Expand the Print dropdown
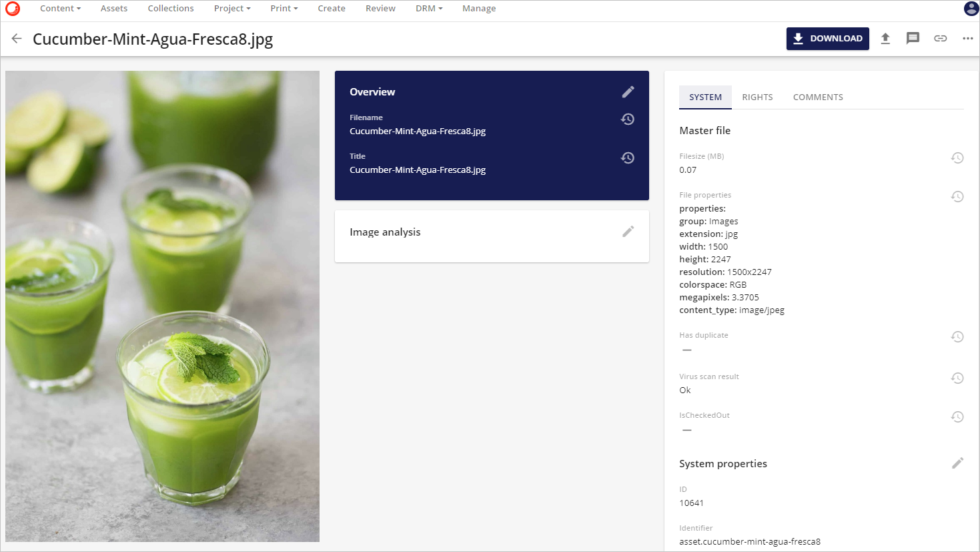980x552 pixels. [x=284, y=8]
